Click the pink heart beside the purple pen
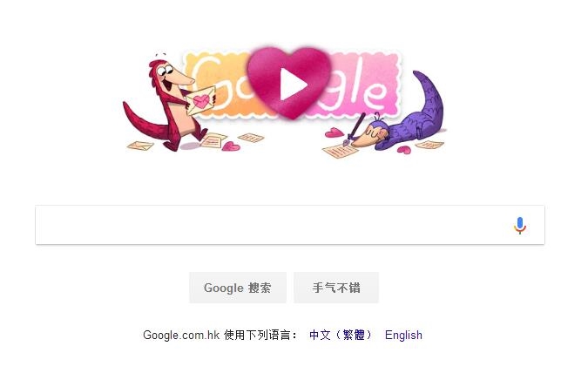 pyautogui.click(x=334, y=132)
